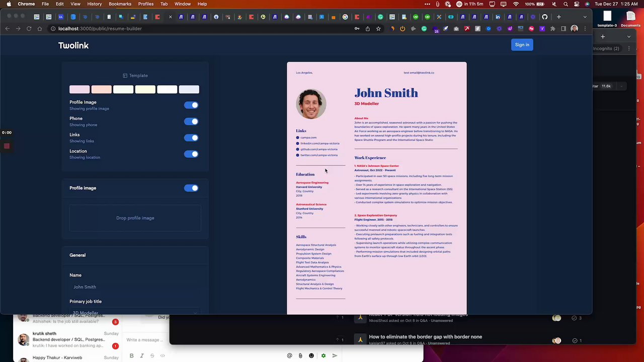Click the browser back arrow
Image resolution: width=644 pixels, height=362 pixels.
[7, 29]
